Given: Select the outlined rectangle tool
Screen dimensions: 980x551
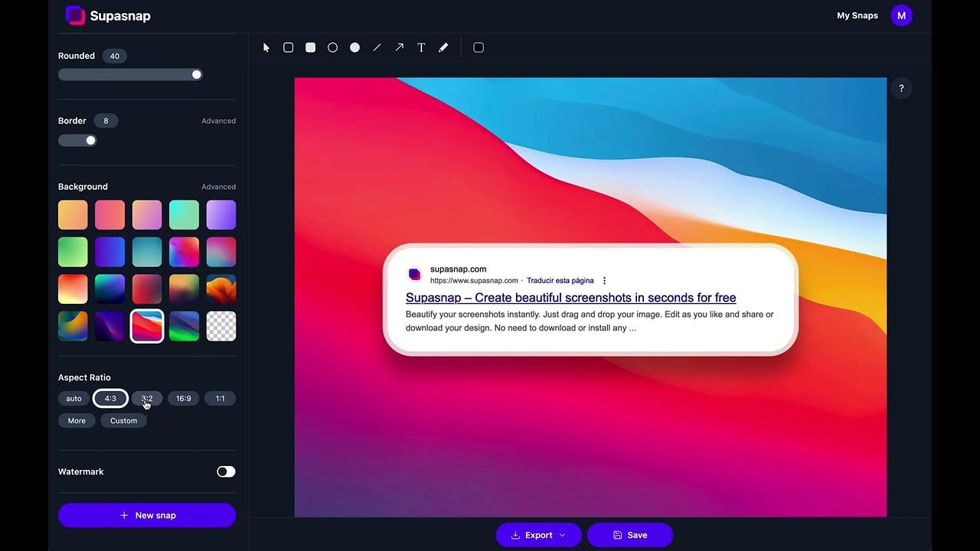Looking at the screenshot, I should (x=288, y=47).
